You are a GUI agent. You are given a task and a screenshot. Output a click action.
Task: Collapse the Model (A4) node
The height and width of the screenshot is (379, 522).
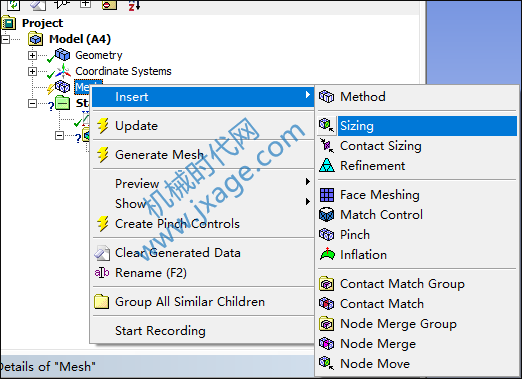(5, 39)
